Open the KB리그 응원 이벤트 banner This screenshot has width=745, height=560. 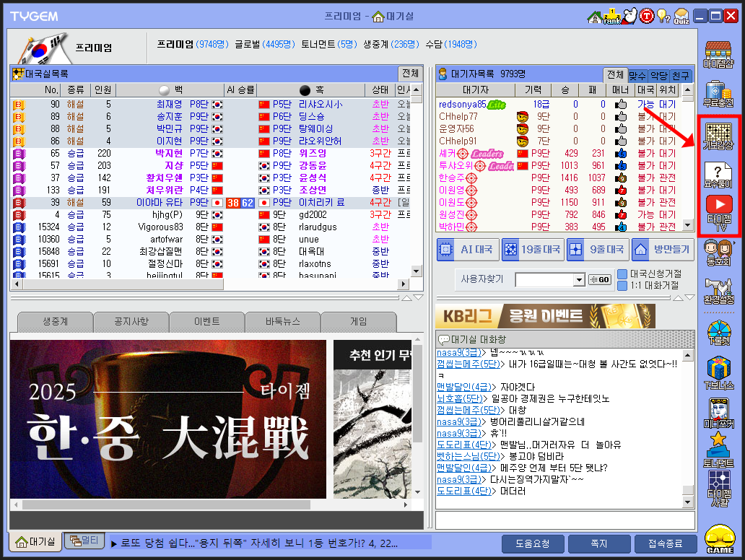click(x=545, y=316)
